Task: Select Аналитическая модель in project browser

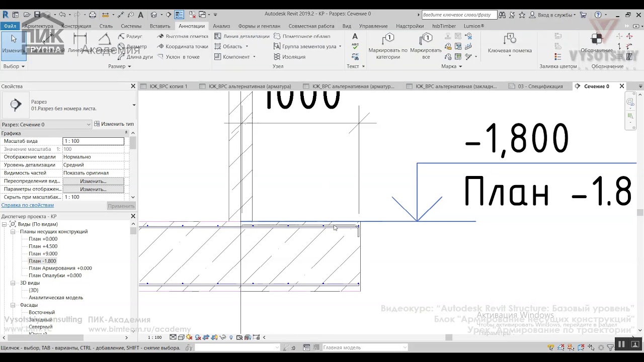Action: [56, 298]
